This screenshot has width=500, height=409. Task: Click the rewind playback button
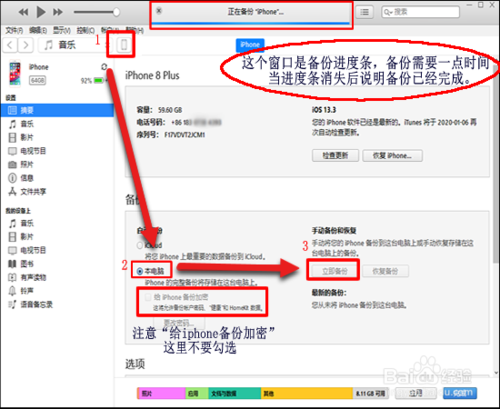tap(23, 12)
